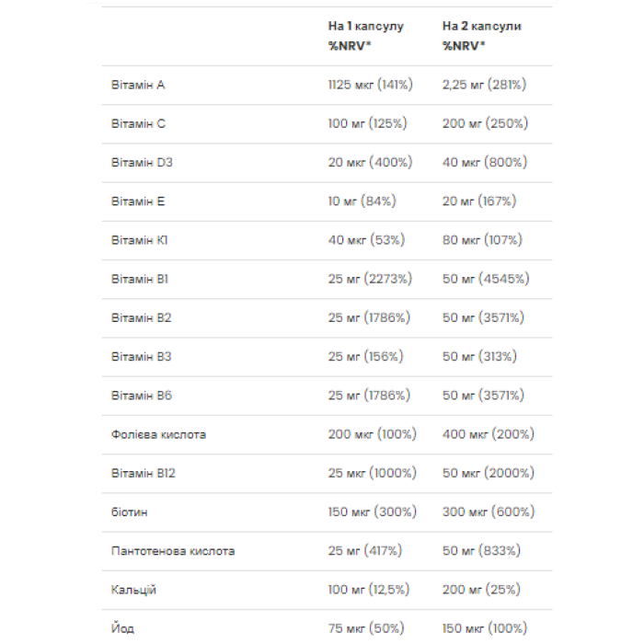Select the Вітамін K1 row label

[x=138, y=240]
